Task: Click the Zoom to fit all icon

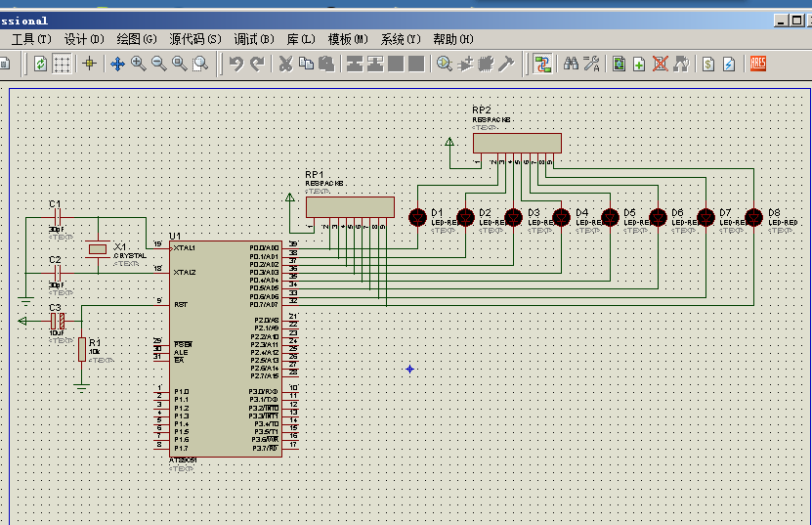Action: (x=180, y=65)
